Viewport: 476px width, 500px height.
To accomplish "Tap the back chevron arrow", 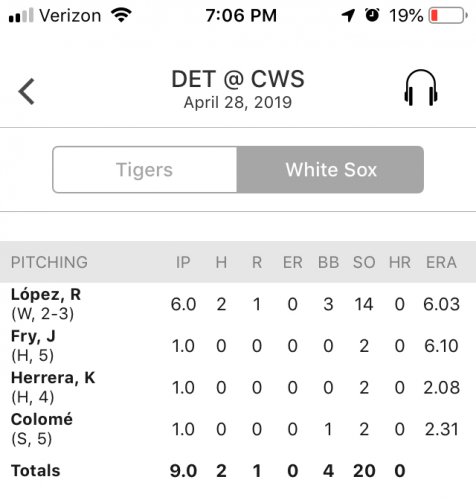I will coord(27,91).
